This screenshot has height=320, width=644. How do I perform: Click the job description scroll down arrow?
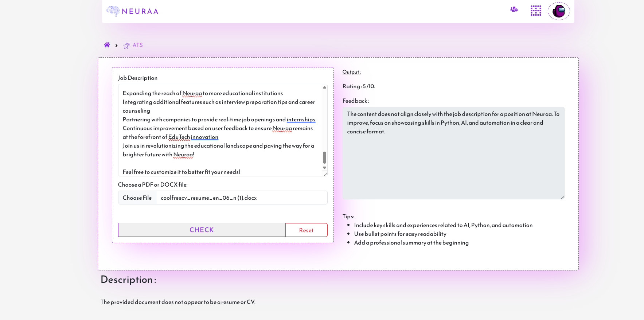tap(324, 168)
